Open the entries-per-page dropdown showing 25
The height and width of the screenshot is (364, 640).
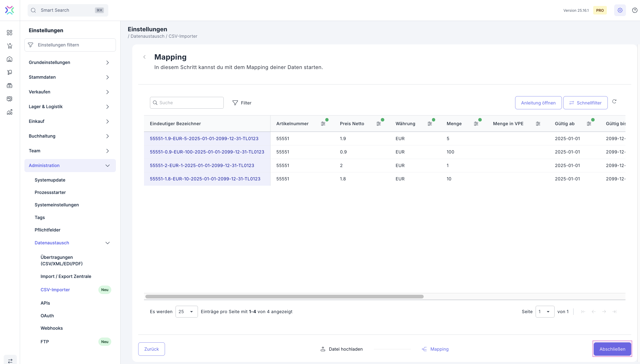[186, 312]
